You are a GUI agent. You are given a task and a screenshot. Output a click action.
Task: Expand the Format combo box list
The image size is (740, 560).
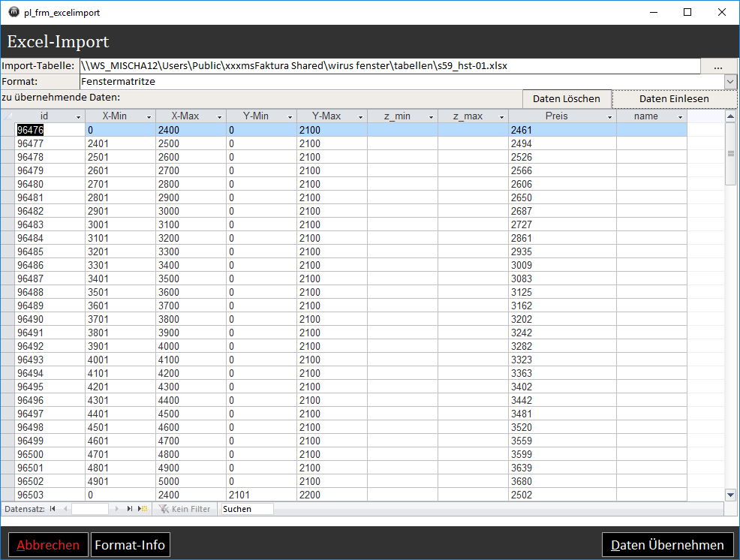tap(730, 82)
